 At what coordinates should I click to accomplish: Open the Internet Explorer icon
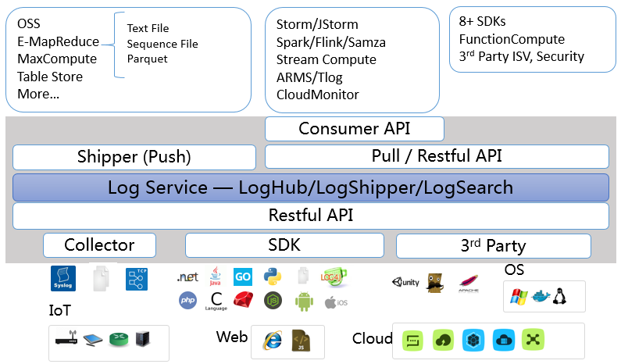[273, 341]
